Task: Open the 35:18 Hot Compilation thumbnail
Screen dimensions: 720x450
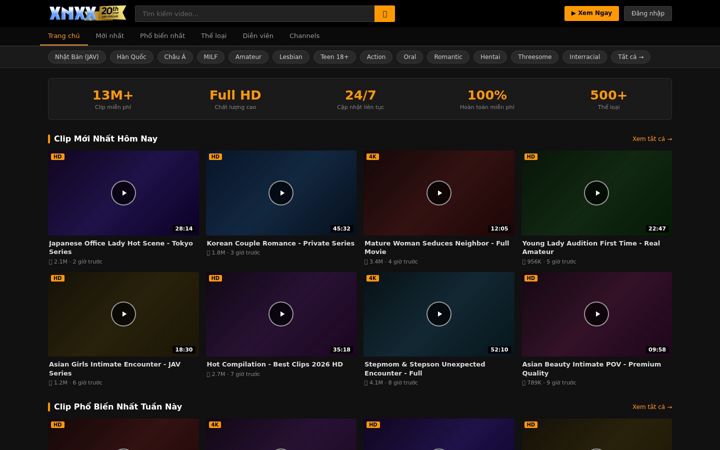Action: (281, 314)
